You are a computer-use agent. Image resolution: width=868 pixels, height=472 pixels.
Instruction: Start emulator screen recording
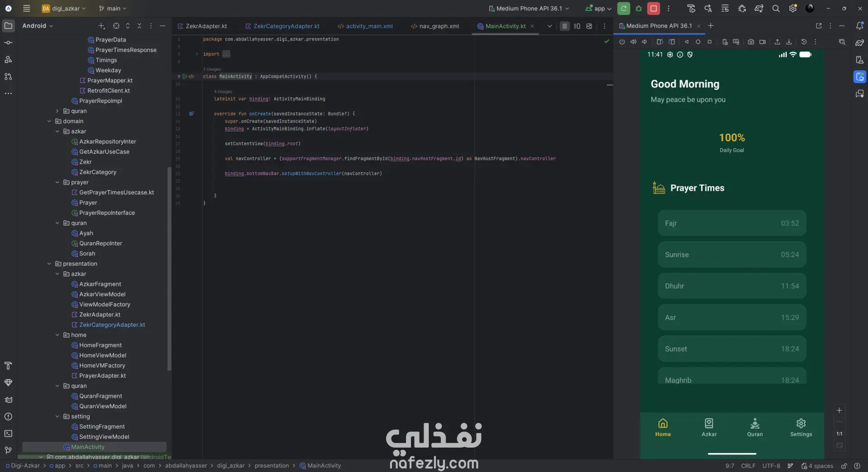coord(763,42)
